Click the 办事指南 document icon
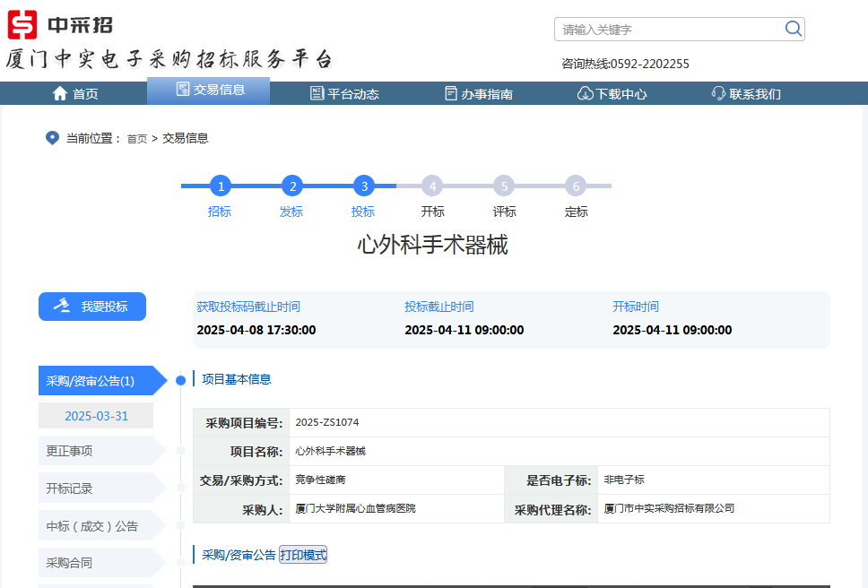This screenshot has width=868, height=588. [448, 92]
